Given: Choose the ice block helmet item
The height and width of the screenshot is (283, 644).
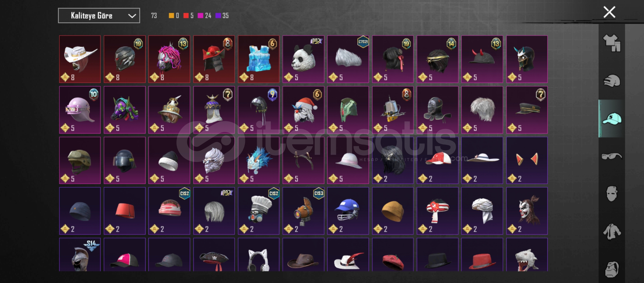Looking at the screenshot, I should coord(259,59).
